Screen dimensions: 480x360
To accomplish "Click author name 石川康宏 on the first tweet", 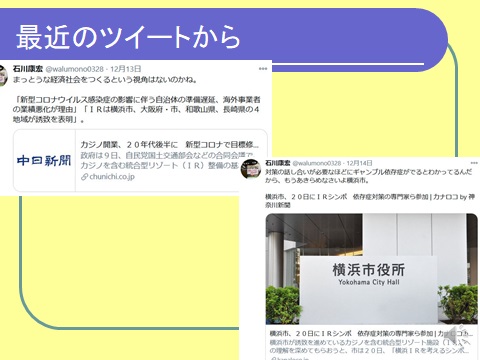I will click(x=28, y=69).
